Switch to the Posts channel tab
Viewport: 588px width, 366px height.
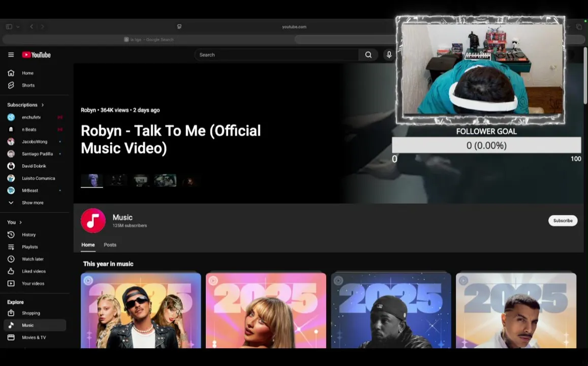pos(110,245)
